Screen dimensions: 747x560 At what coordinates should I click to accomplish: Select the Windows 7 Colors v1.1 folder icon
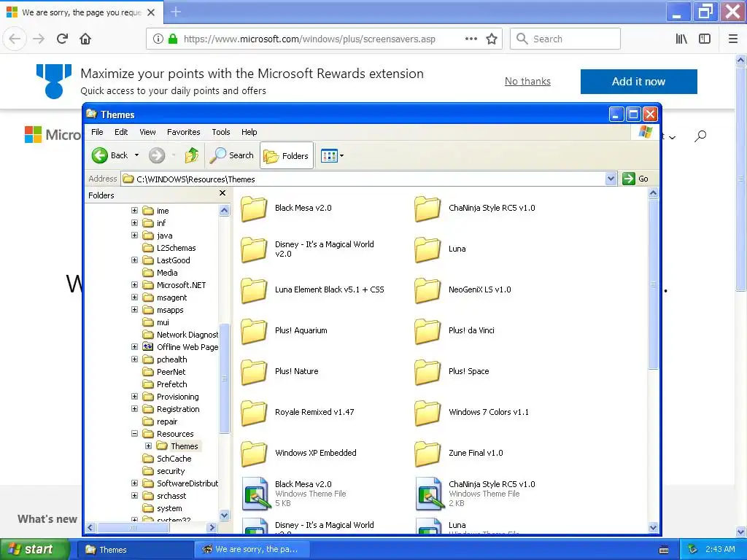coord(427,413)
